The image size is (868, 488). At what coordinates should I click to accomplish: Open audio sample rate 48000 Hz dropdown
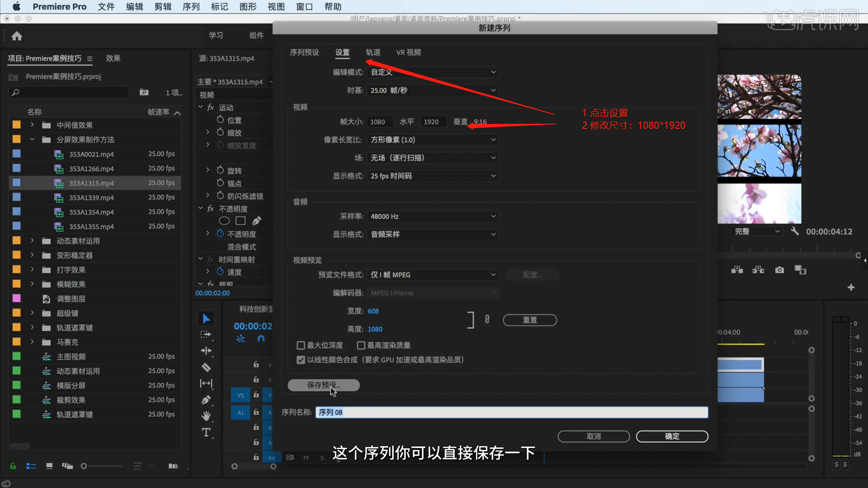tap(433, 216)
